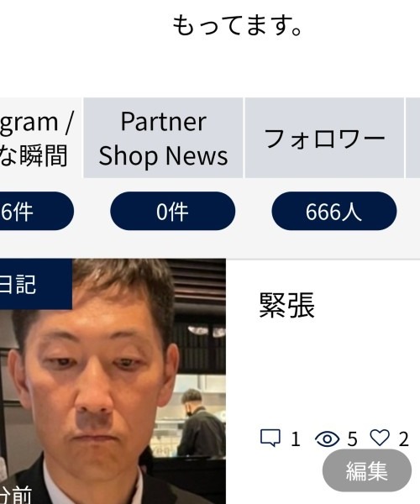This screenshot has height=504, width=420.
Task: Switch to the Partner Shop News tab
Action: pyautogui.click(x=163, y=138)
